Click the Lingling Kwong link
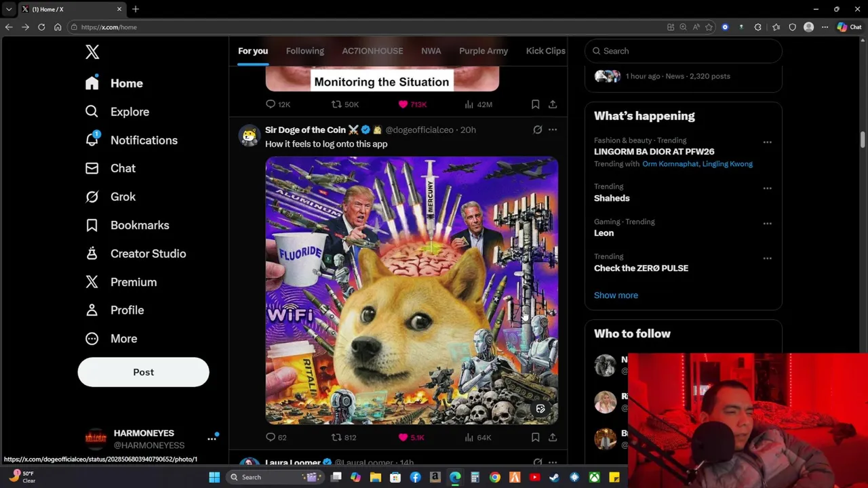868x488 pixels. point(728,164)
